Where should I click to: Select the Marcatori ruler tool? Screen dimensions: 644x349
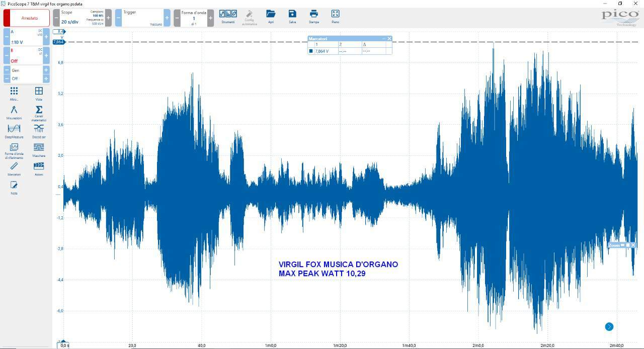(14, 168)
